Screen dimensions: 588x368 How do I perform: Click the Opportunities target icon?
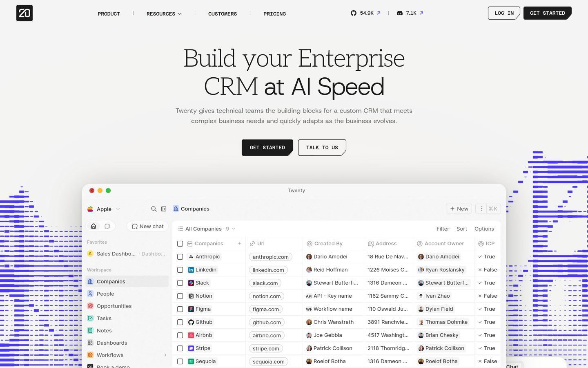90,306
